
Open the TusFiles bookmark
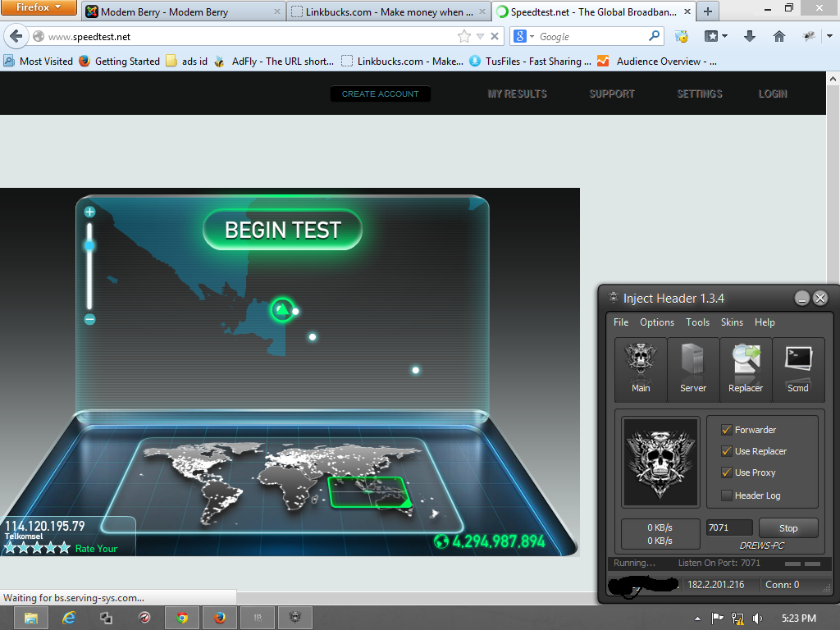530,61
